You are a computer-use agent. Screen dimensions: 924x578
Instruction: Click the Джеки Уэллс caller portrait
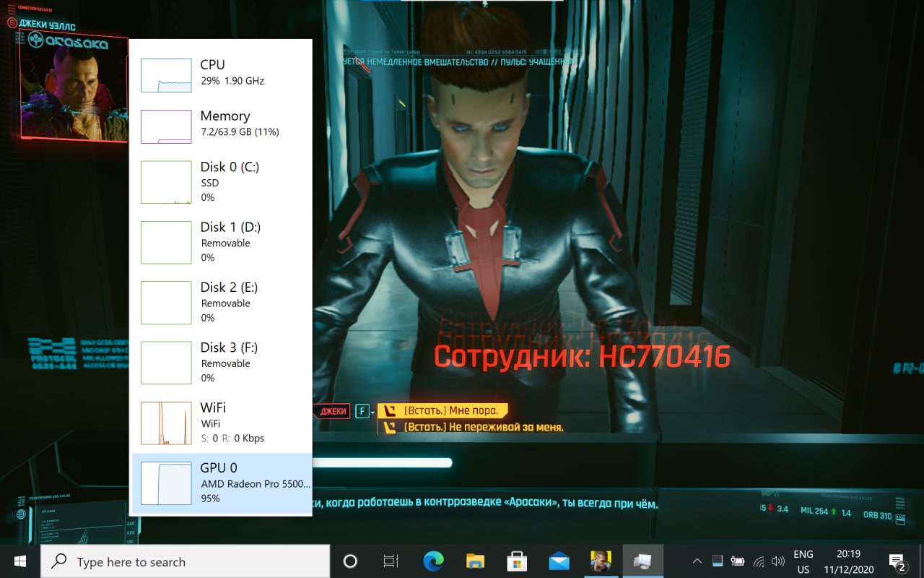[74, 87]
